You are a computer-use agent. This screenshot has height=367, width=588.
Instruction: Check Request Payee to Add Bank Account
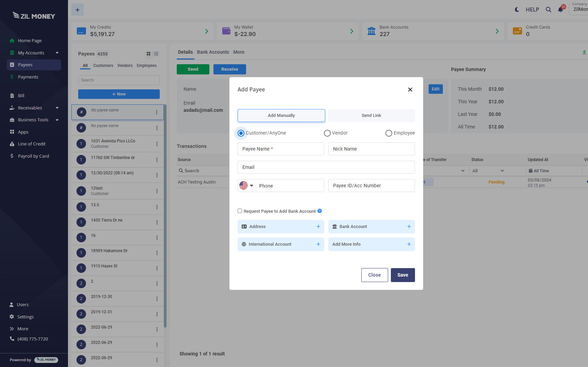240,211
